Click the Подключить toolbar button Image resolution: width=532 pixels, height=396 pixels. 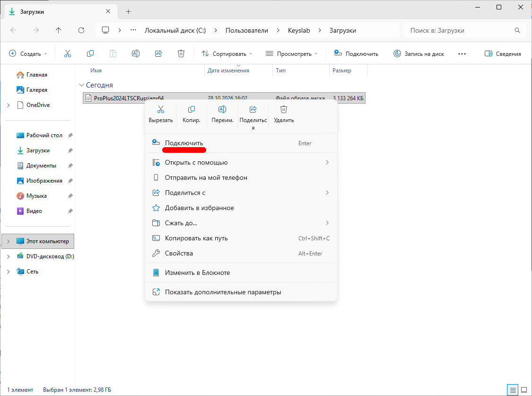[356, 53]
